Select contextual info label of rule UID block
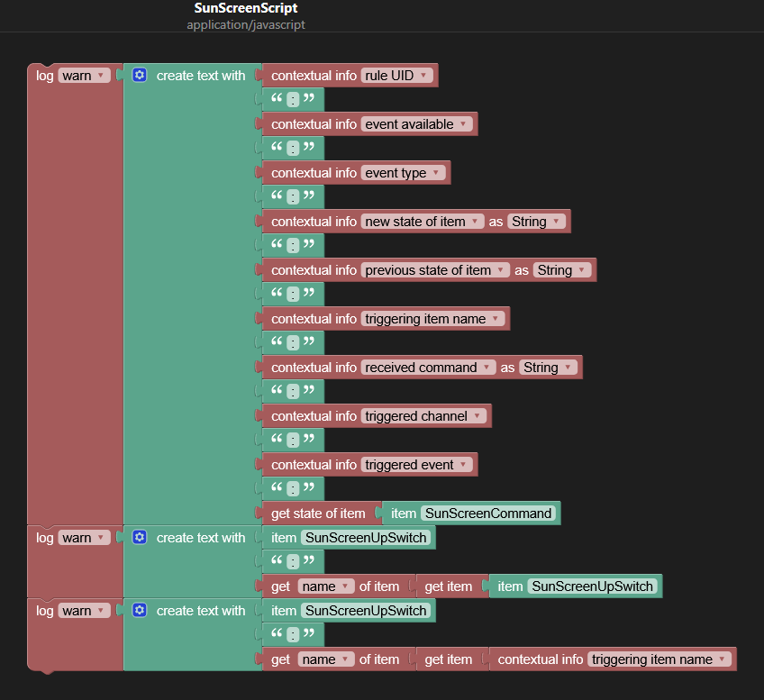This screenshot has width=764, height=700. 314,76
